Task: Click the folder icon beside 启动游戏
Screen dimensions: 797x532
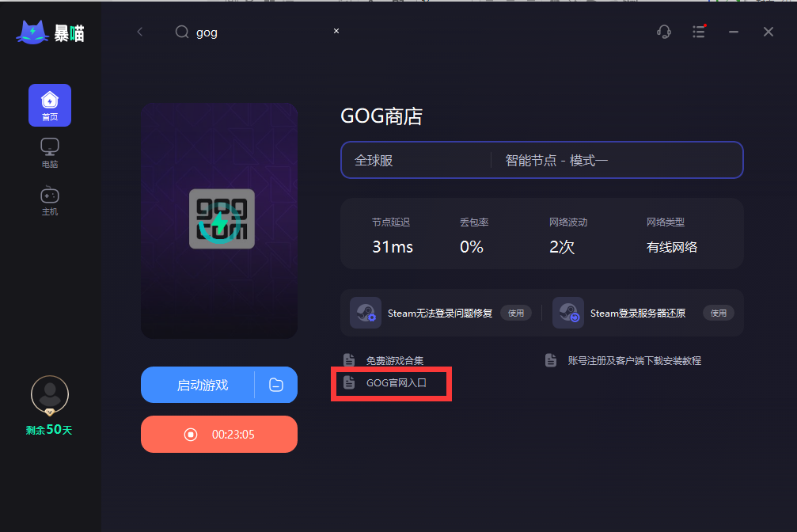Action: (x=275, y=385)
